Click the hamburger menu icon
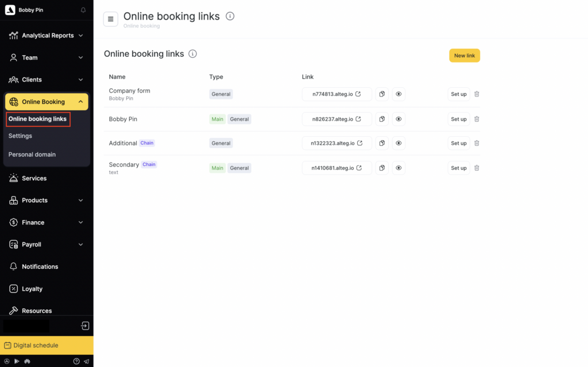The image size is (588, 367). tap(111, 19)
